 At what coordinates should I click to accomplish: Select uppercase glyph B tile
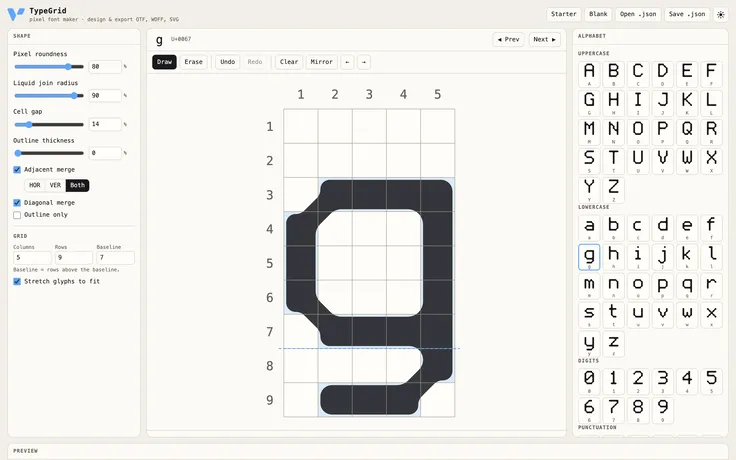tap(613, 74)
